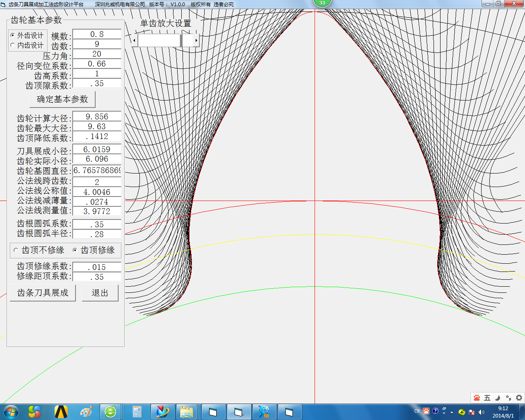This screenshot has height=420, width=525.
Task: Click the 齿高系数 field showing 1
Action: pyautogui.click(x=97, y=73)
